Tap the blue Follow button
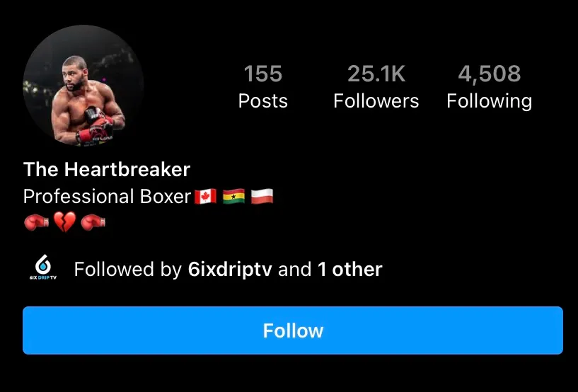The height and width of the screenshot is (392, 578). (x=293, y=330)
